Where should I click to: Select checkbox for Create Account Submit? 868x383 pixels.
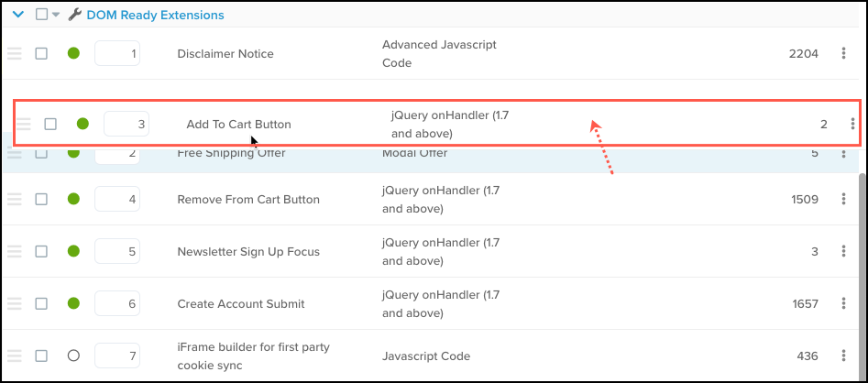pyautogui.click(x=41, y=303)
